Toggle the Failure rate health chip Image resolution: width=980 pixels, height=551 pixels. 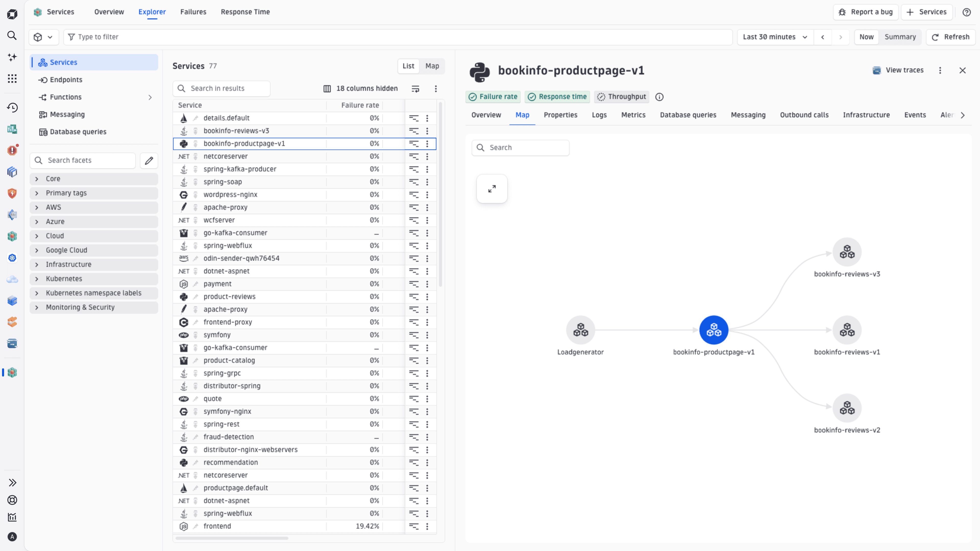[493, 97]
